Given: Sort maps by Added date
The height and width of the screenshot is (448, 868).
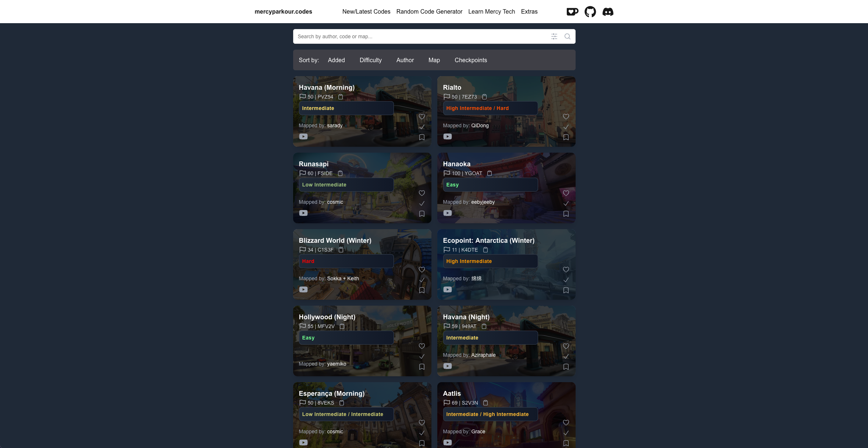Looking at the screenshot, I should pos(336,60).
